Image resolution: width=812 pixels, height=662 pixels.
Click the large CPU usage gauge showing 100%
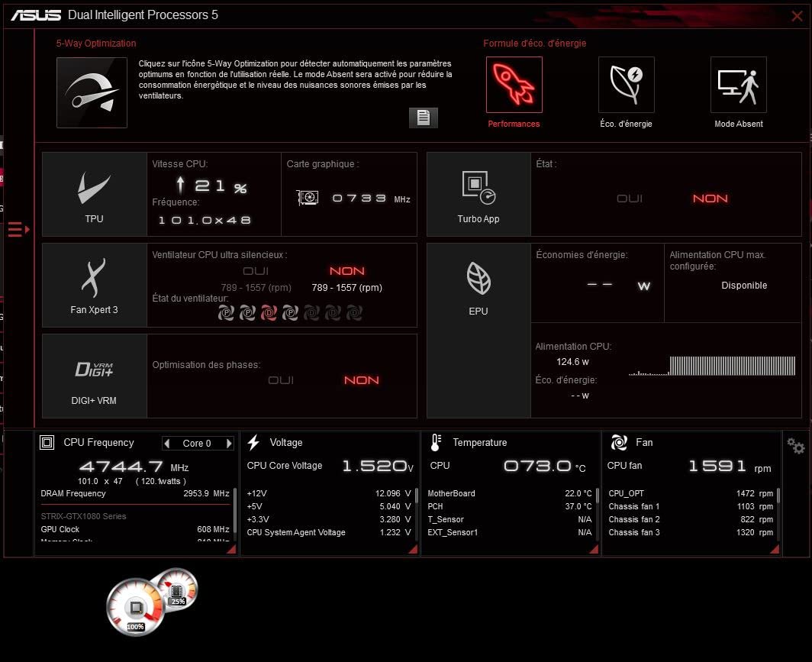(x=135, y=607)
